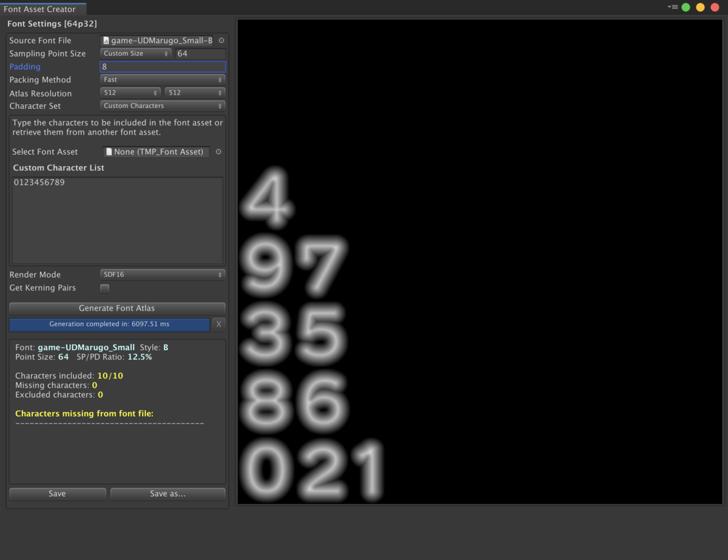Click the Source Font File field
728x560 pixels.
pos(158,41)
